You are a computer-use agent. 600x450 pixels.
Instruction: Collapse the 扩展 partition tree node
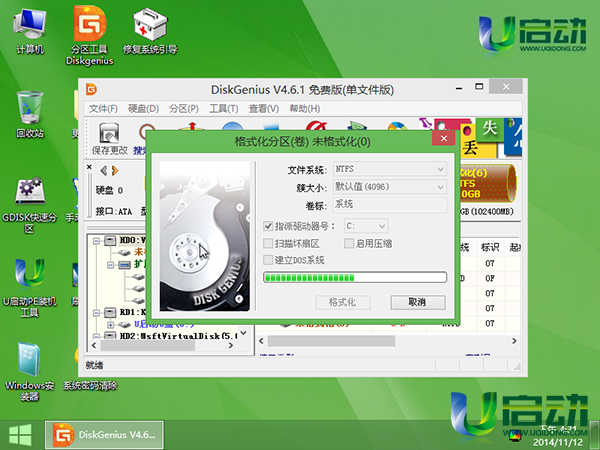(x=111, y=264)
